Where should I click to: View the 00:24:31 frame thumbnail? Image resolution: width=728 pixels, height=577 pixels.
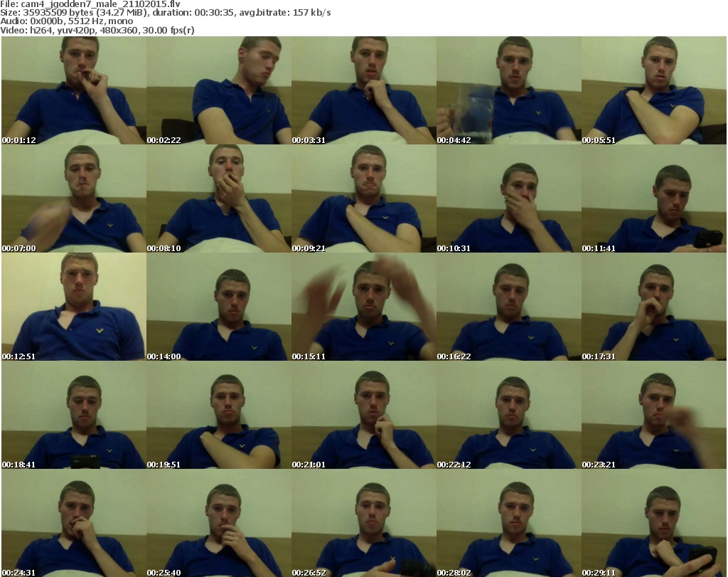coord(74,523)
